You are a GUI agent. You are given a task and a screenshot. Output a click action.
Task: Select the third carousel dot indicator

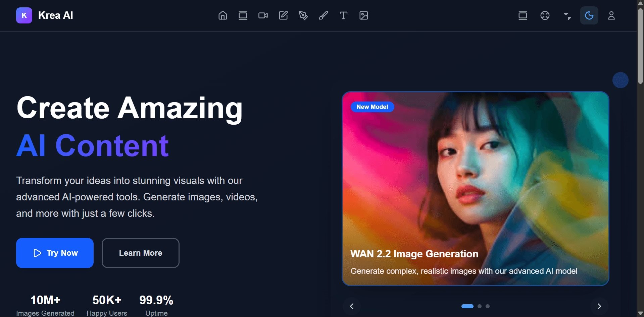488,306
